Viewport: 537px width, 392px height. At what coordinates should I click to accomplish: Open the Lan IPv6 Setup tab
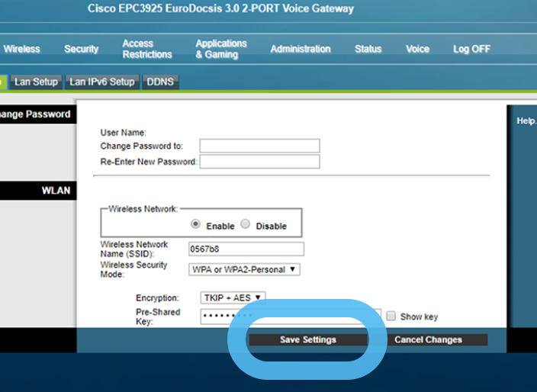pos(101,82)
